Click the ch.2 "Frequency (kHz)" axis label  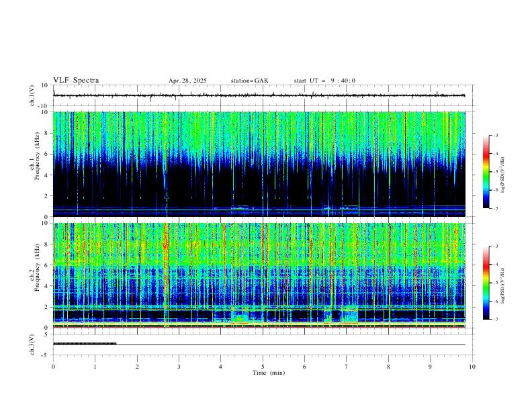pos(38,267)
